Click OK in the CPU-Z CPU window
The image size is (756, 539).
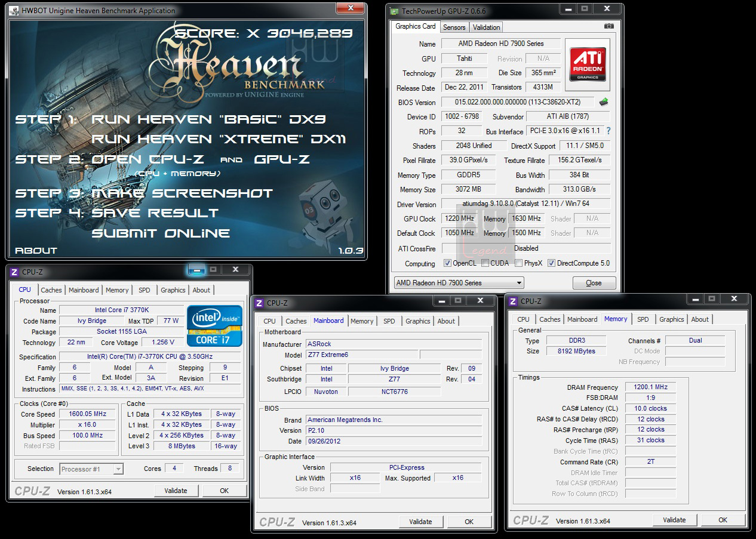point(225,491)
